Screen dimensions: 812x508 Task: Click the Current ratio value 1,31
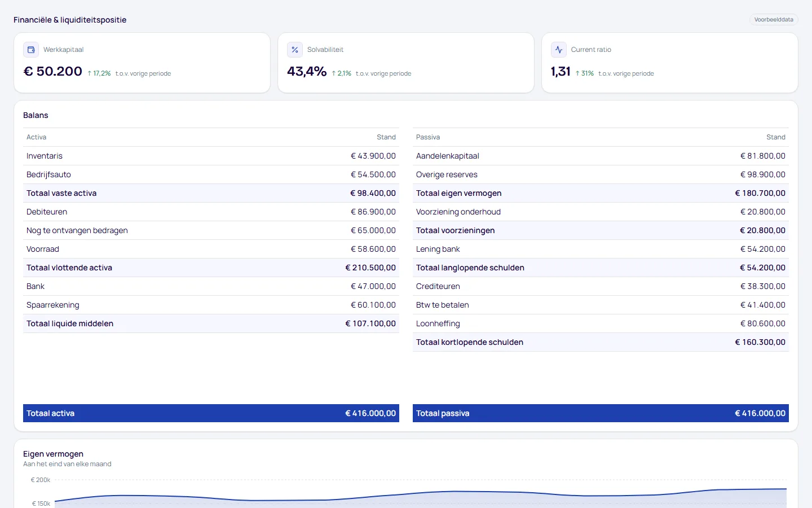561,72
